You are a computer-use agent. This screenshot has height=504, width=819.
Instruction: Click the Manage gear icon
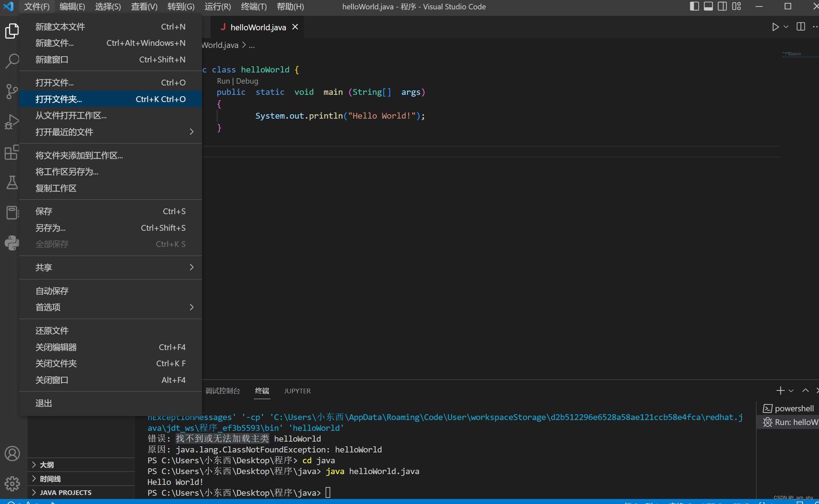[12, 483]
